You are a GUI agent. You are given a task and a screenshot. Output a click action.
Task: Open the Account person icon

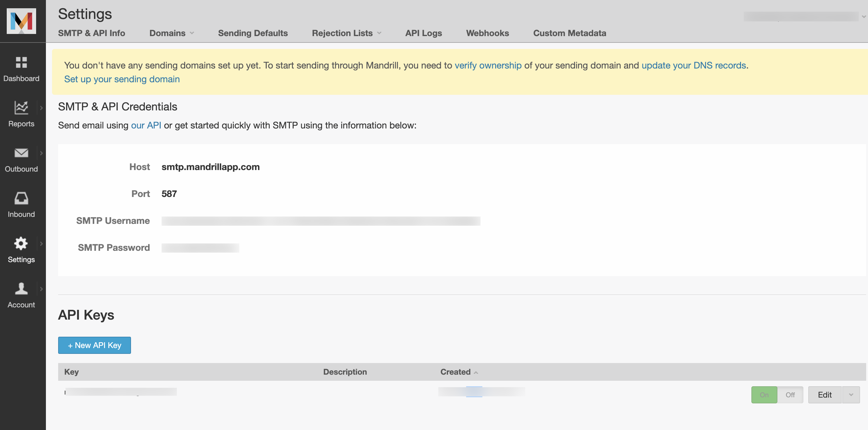click(x=21, y=289)
